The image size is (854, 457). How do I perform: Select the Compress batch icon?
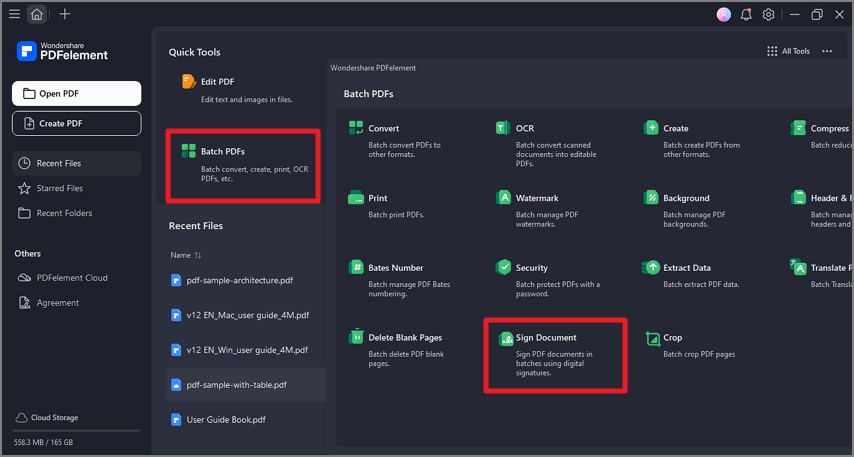click(x=798, y=128)
